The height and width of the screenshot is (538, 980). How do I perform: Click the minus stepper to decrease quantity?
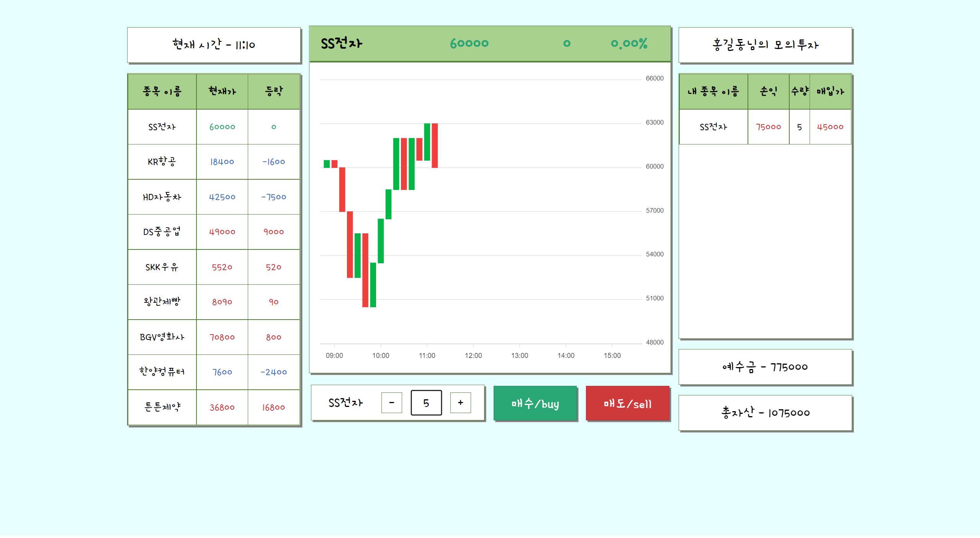click(x=391, y=403)
